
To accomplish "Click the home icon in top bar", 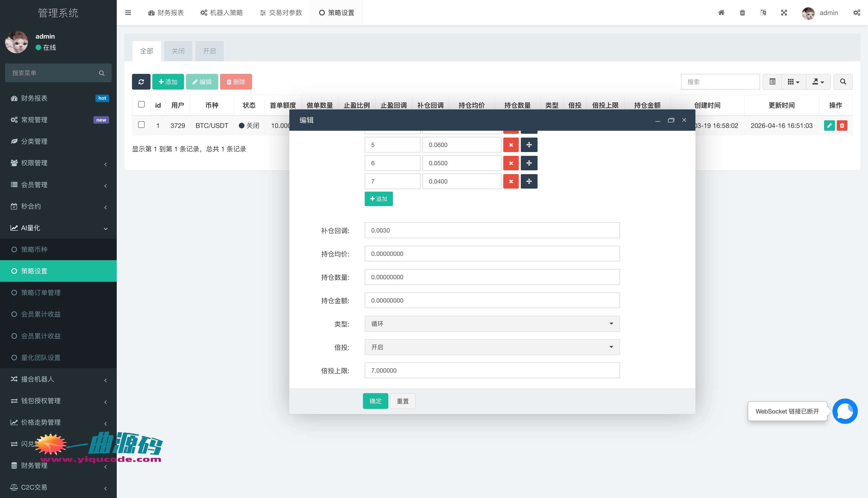I will tap(721, 13).
